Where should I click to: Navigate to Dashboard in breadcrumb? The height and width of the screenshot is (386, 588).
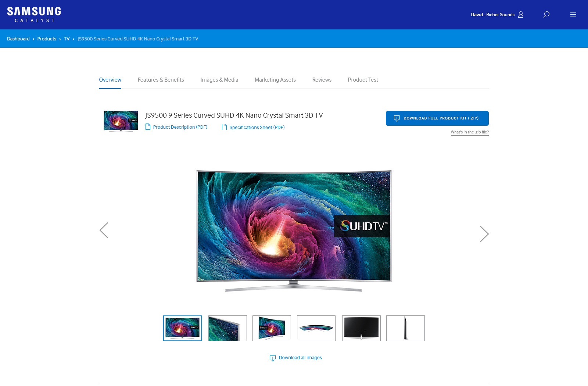pos(18,39)
